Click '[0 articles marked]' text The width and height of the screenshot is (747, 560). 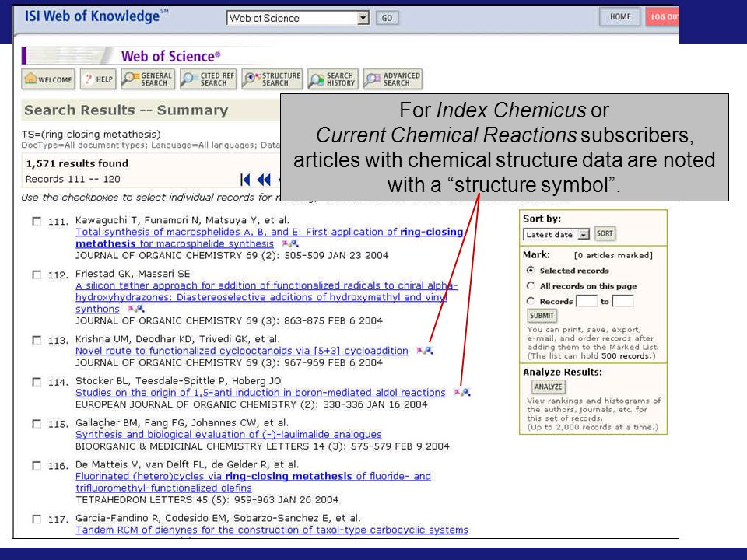(x=613, y=255)
